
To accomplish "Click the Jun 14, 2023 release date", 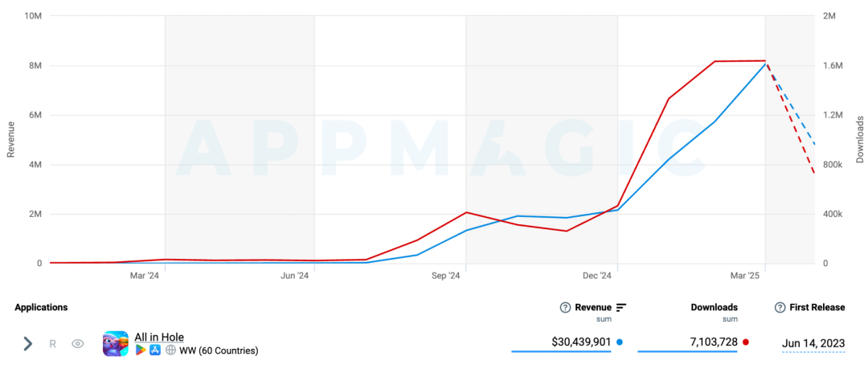I will coord(813,344).
